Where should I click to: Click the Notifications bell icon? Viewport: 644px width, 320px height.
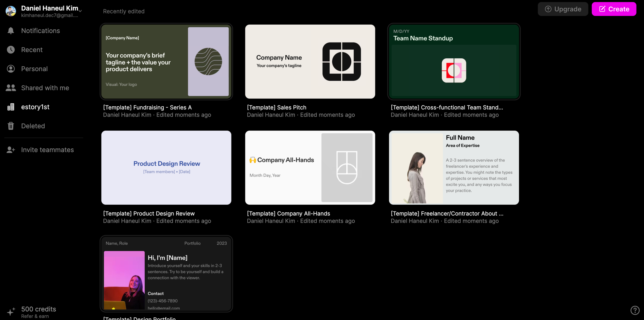coord(11,30)
